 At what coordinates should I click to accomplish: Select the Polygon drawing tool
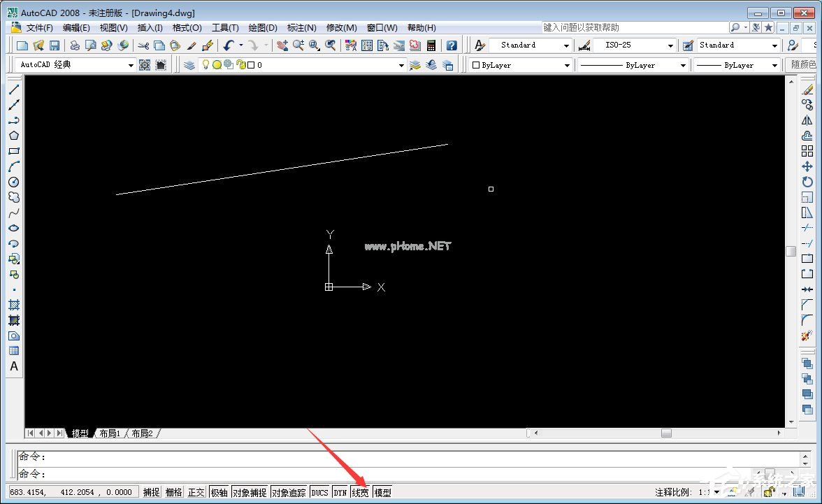click(x=14, y=136)
